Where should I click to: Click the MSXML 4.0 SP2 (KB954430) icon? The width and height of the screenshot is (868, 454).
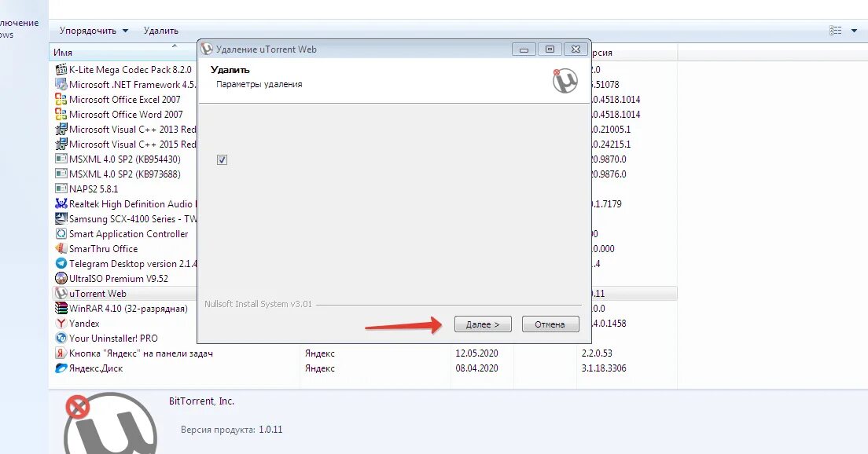click(61, 159)
